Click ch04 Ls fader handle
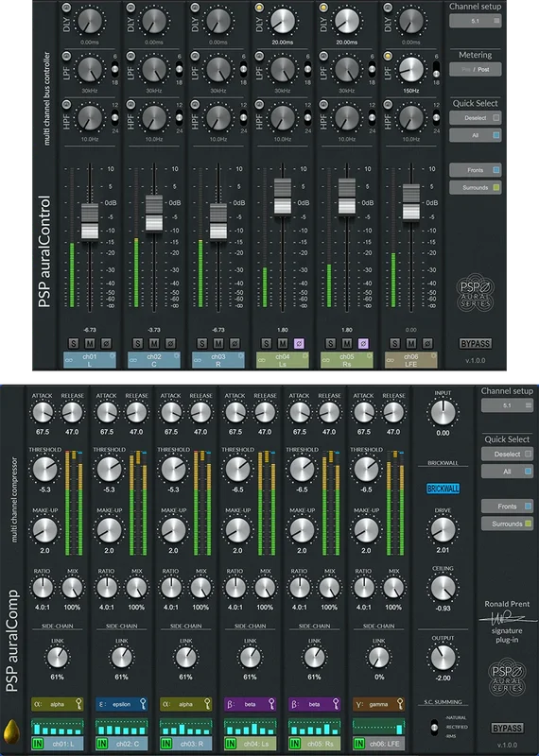Image resolution: width=539 pixels, height=756 pixels. click(283, 197)
